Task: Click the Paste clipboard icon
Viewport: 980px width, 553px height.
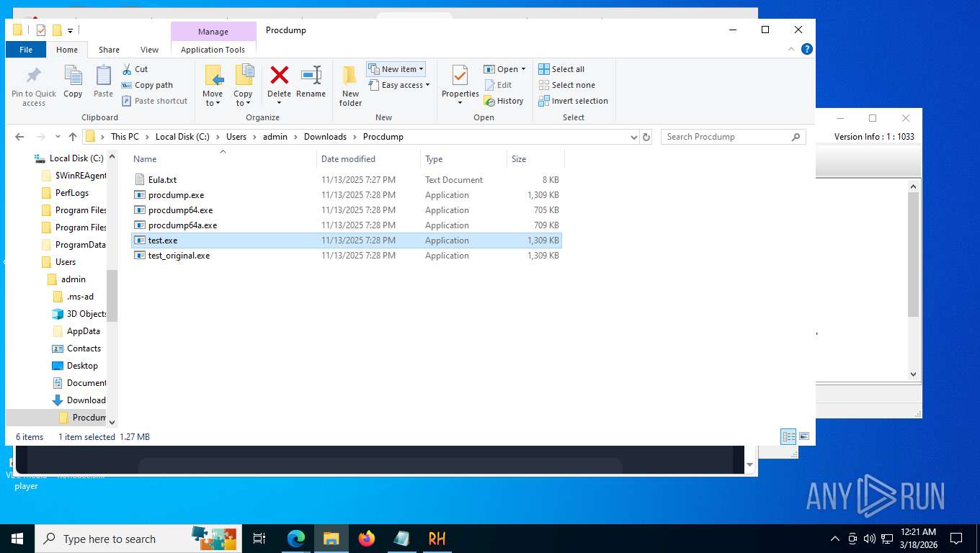Action: pos(103,76)
